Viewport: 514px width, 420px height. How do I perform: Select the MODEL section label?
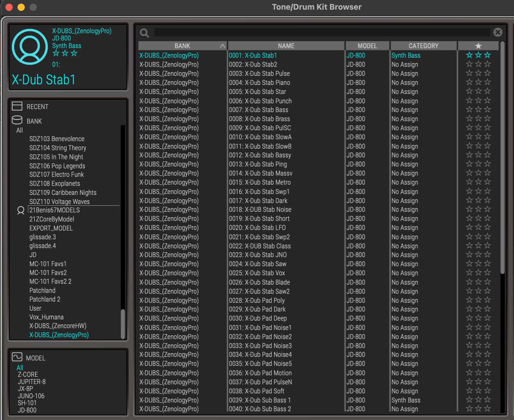pyautogui.click(x=36, y=358)
